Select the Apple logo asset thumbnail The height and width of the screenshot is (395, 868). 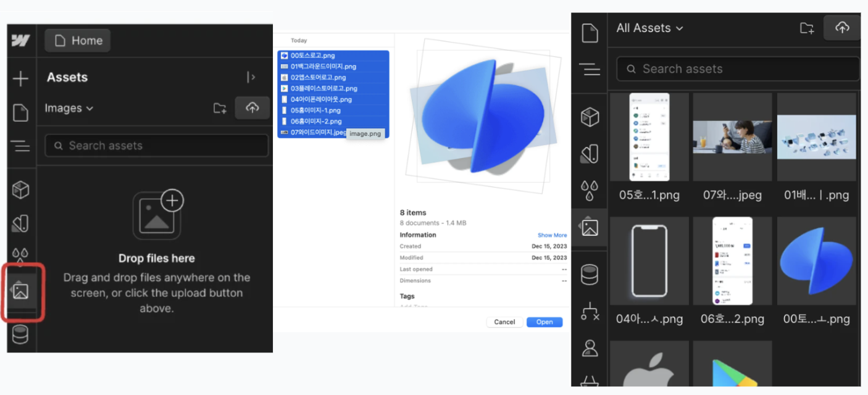point(649,364)
